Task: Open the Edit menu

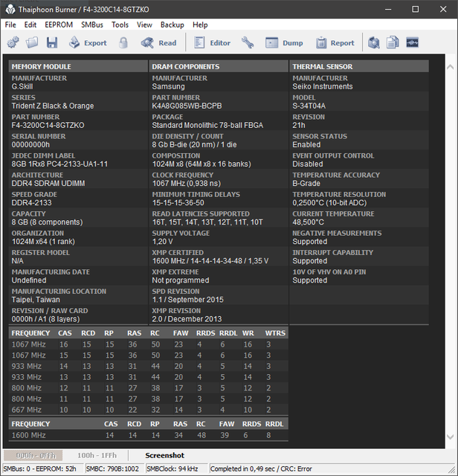Action: pyautogui.click(x=30, y=25)
